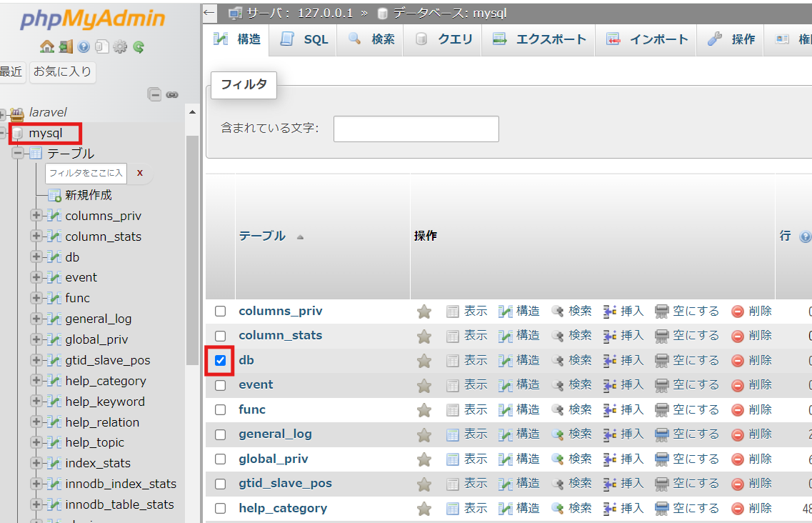Viewport: 812px width, 523px height.
Task: Check the gtid_slave_pos table checkbox
Action: tap(221, 484)
